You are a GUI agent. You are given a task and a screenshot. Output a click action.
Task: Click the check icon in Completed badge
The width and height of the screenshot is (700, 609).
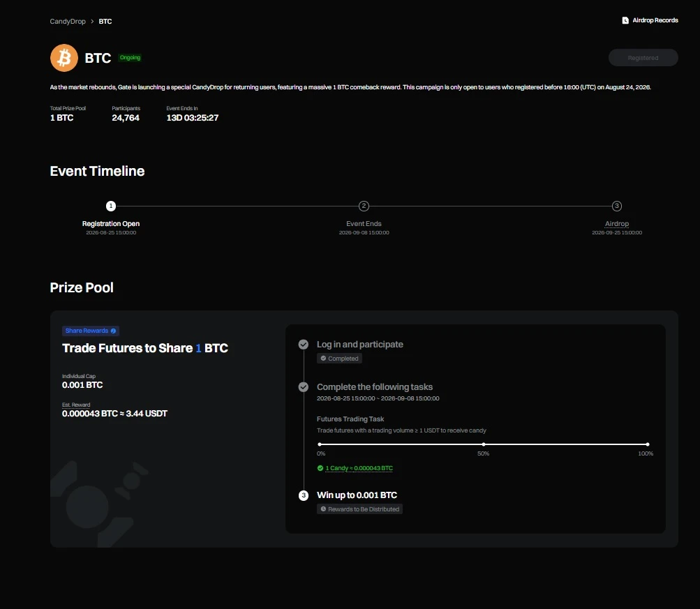323,359
